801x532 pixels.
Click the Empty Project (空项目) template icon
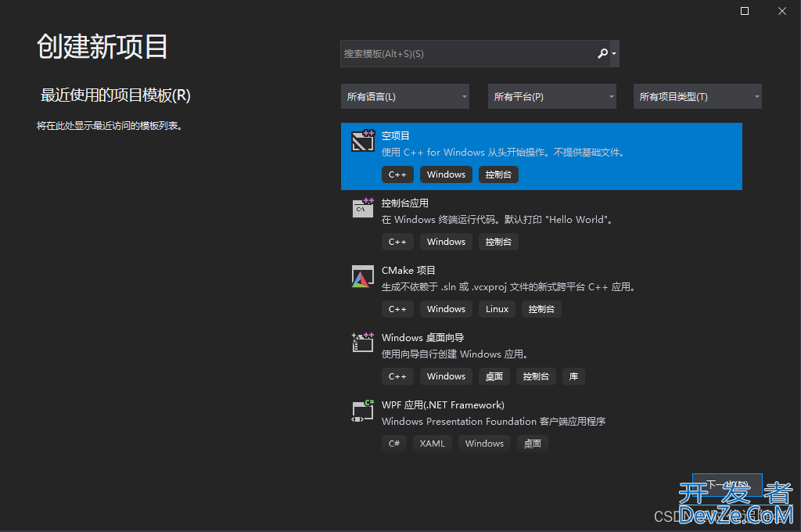coord(363,141)
